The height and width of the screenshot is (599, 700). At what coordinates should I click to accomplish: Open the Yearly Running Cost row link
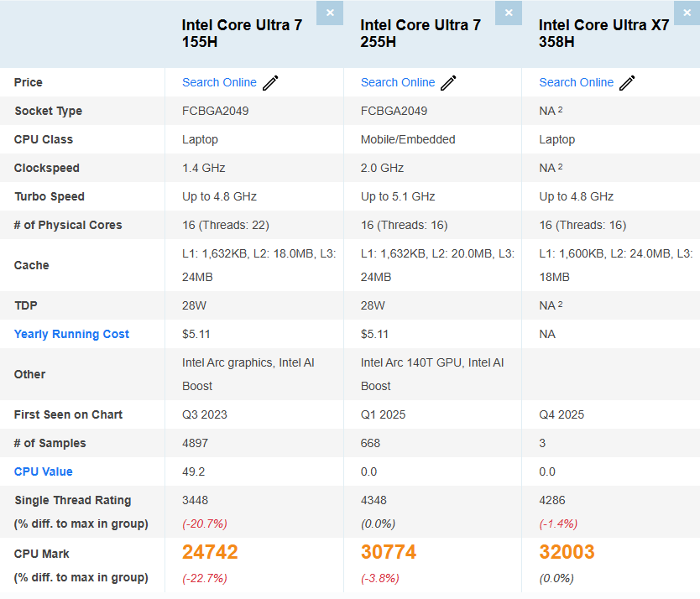tap(71, 334)
